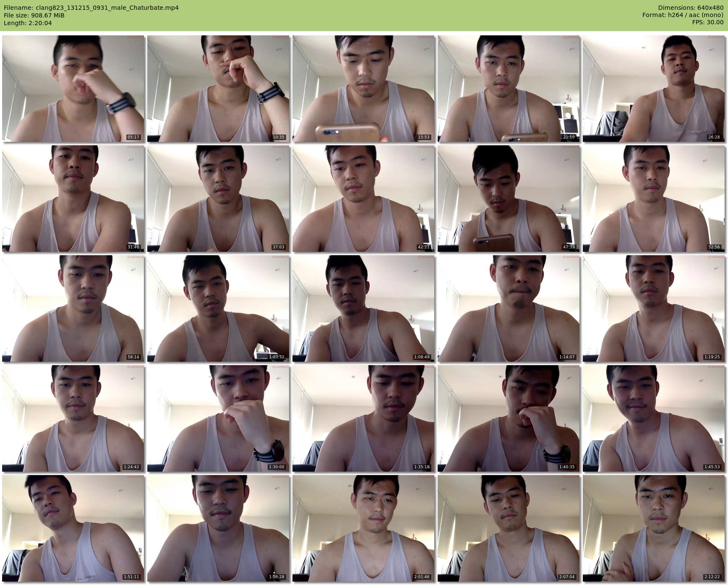Click the 'File size: 908.67 MiB' text
This screenshot has width=728, height=585.
coord(34,15)
